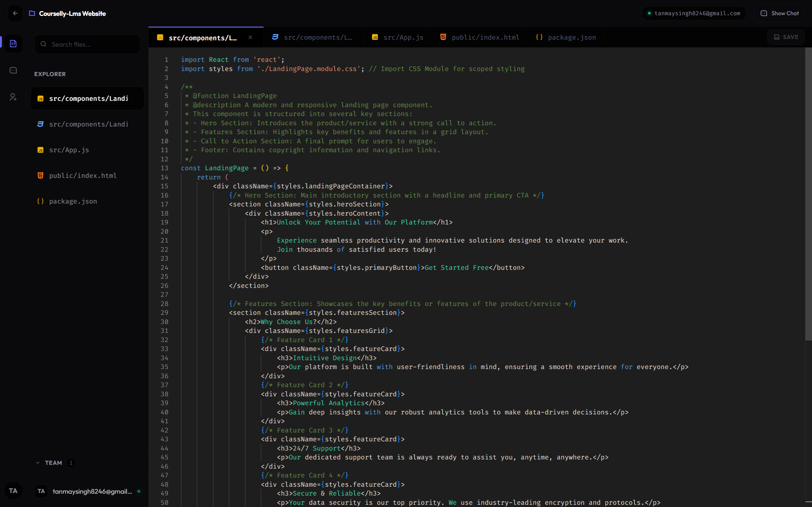812x507 pixels.
Task: Open the add collaborator sidebar icon
Action: click(x=13, y=97)
